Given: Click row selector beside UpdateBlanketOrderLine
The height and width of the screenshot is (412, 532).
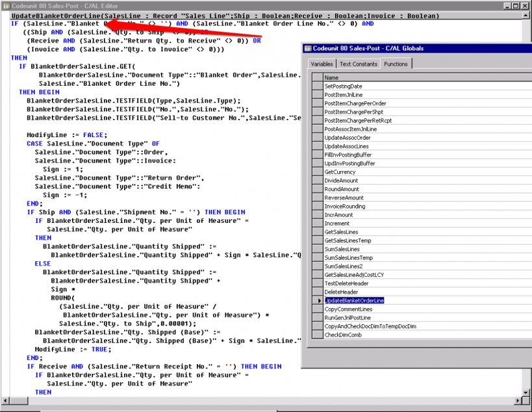Looking at the screenshot, I should pyautogui.click(x=318, y=300).
